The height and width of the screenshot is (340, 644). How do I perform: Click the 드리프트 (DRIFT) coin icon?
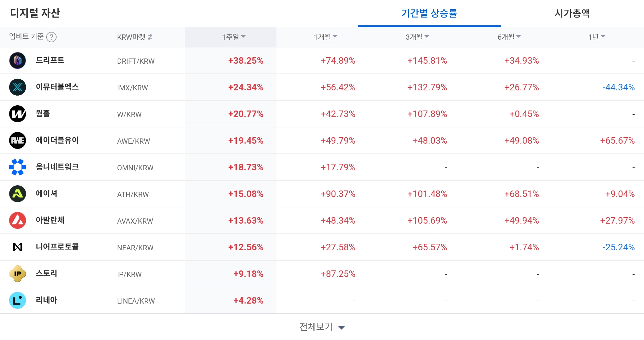point(18,60)
